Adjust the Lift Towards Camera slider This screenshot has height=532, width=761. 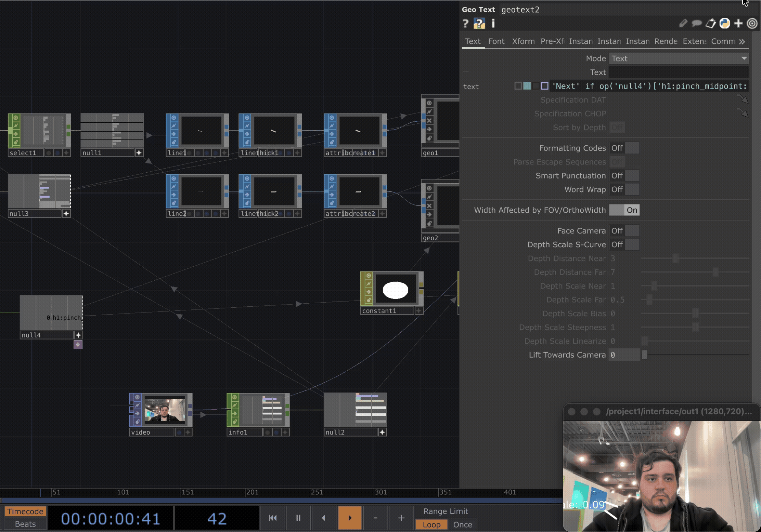(645, 355)
